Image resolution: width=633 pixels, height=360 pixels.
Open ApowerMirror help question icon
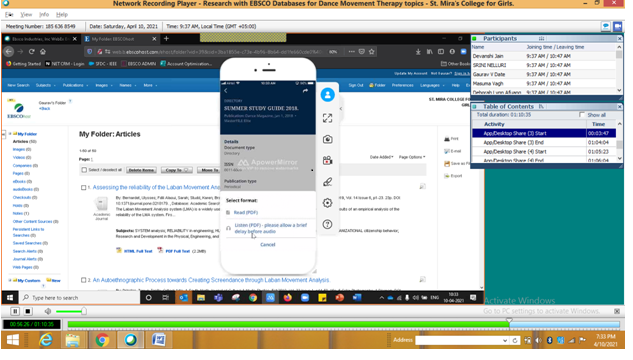(x=327, y=224)
